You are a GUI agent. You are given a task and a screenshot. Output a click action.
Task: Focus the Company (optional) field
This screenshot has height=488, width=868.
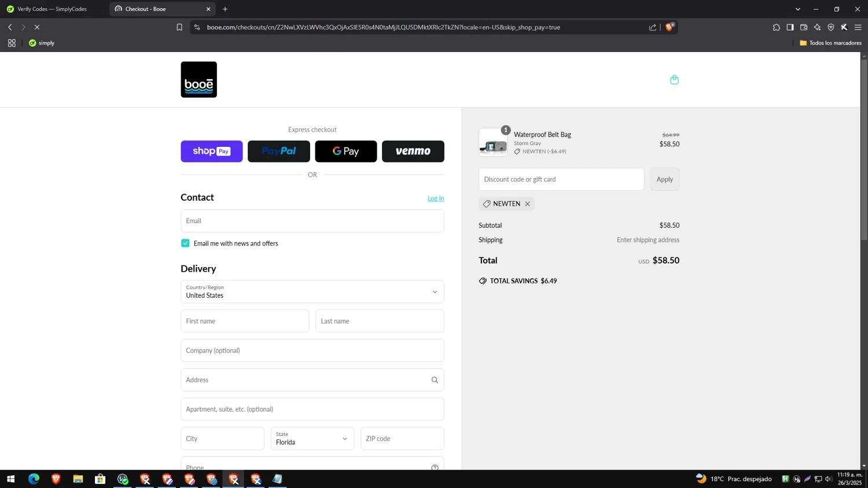click(312, 350)
